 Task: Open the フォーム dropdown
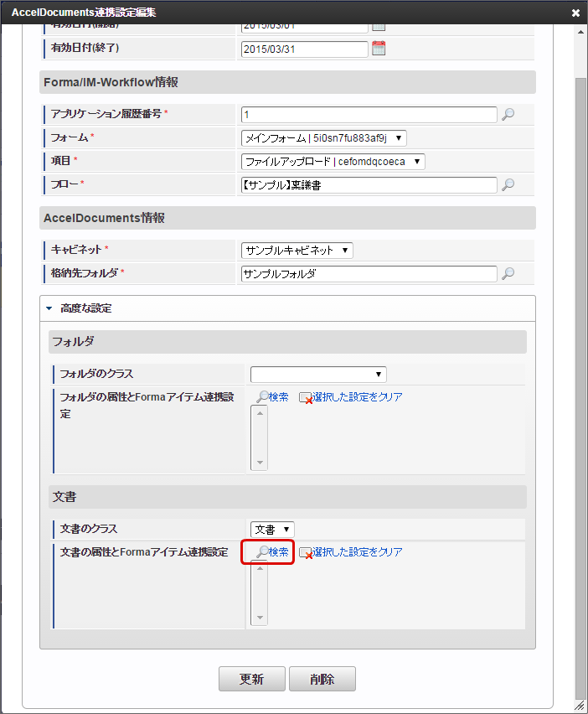(x=323, y=138)
